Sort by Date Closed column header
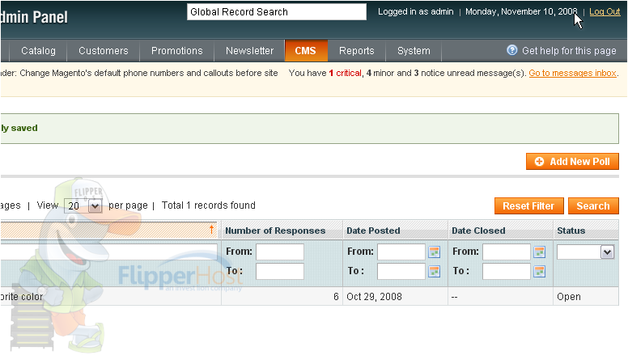628x364 pixels. point(478,231)
